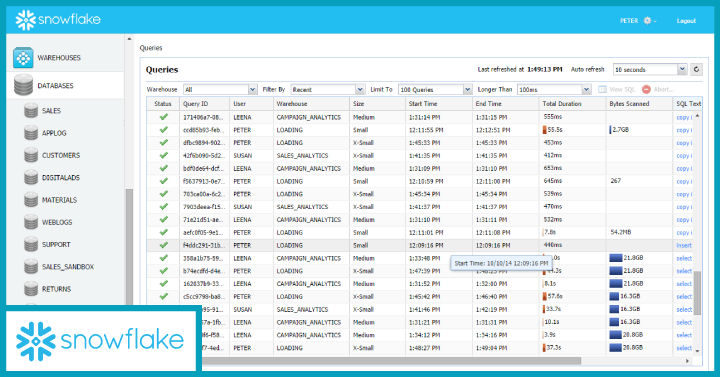The image size is (720, 377).
Task: Click start time 1:31:09 PM cell
Action: coord(439,169)
